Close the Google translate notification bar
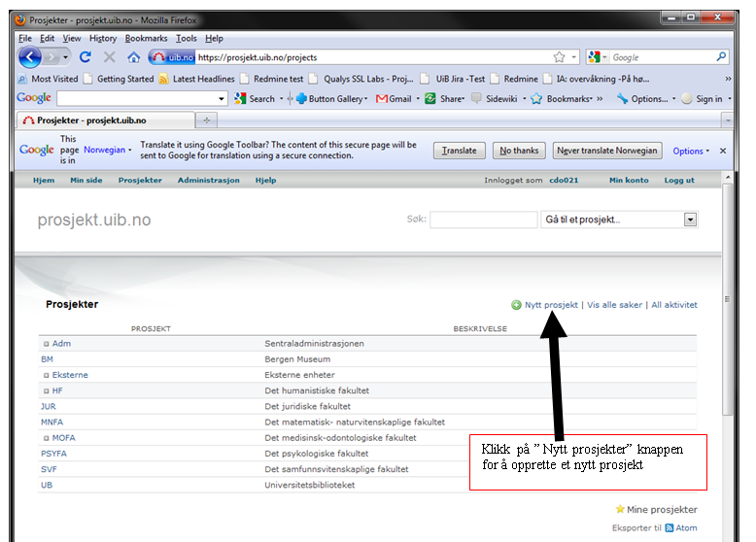The width and height of the screenshot is (756, 542). [722, 151]
